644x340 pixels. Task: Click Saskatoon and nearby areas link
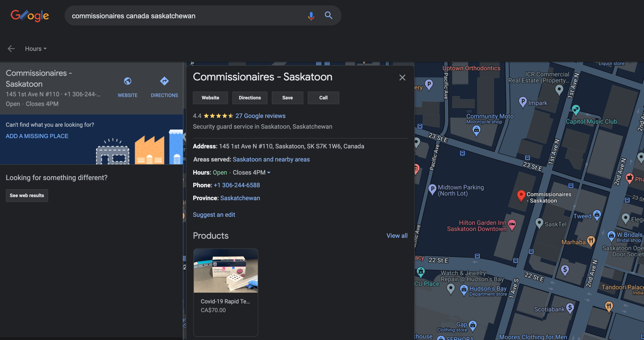point(271,159)
